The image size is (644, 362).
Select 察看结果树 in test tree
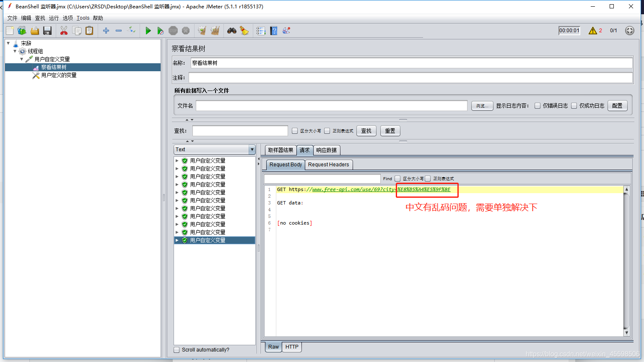click(x=53, y=67)
